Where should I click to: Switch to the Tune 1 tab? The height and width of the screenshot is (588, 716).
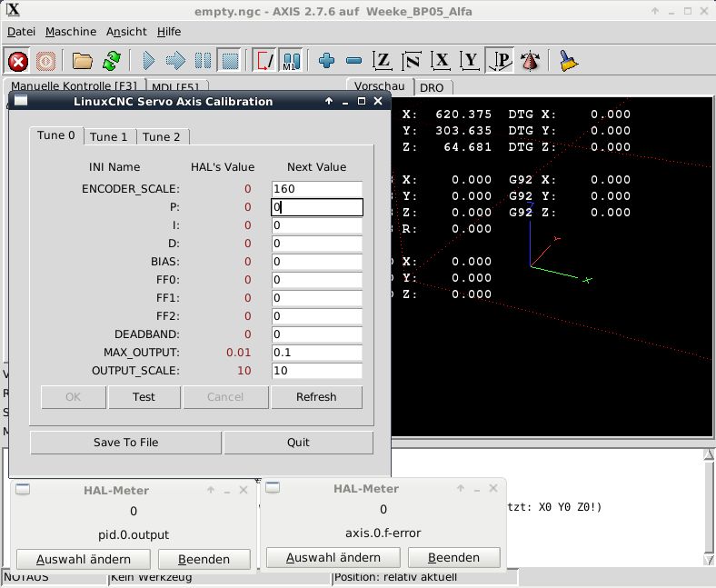(x=109, y=136)
